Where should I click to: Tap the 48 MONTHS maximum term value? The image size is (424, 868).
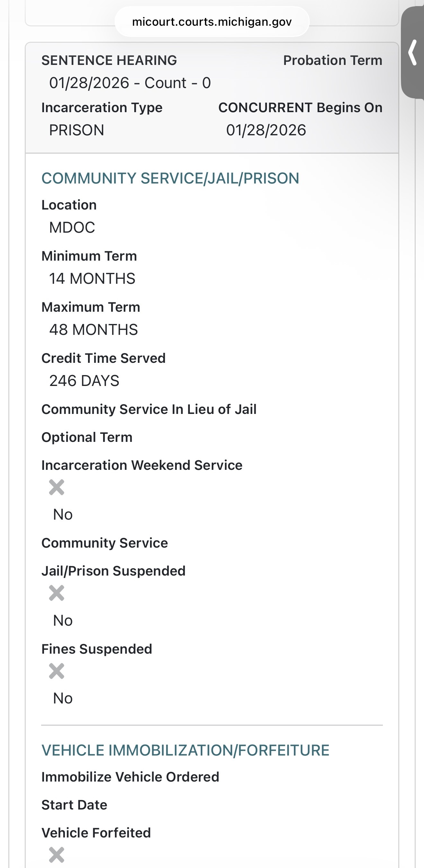93,329
